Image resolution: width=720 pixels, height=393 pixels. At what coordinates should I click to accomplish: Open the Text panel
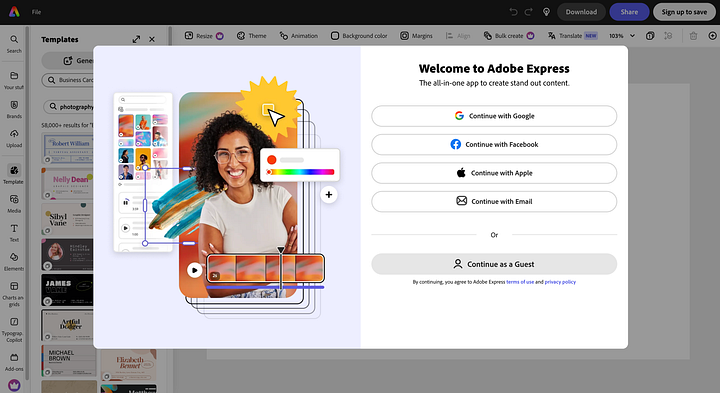(14, 233)
